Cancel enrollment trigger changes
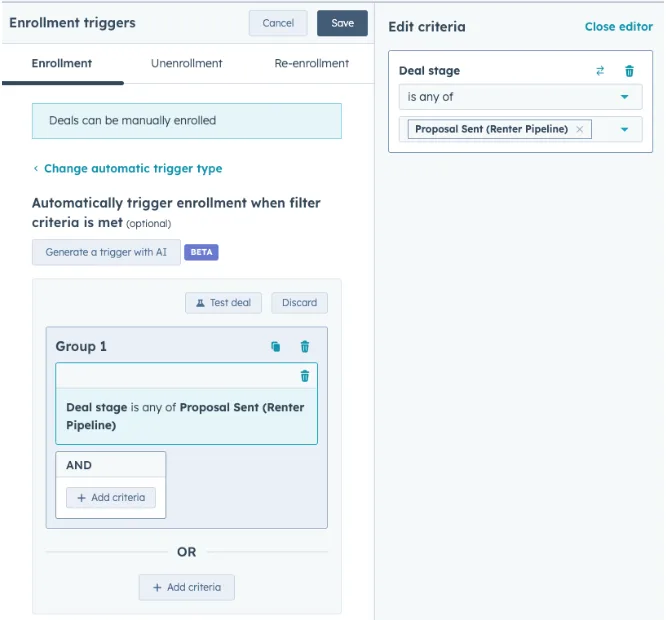The image size is (666, 620). pyautogui.click(x=278, y=23)
